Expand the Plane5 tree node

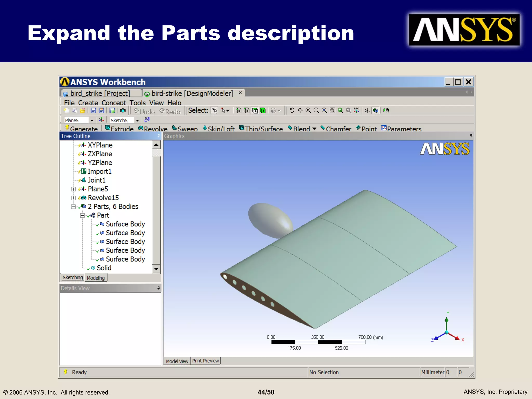[x=74, y=189]
